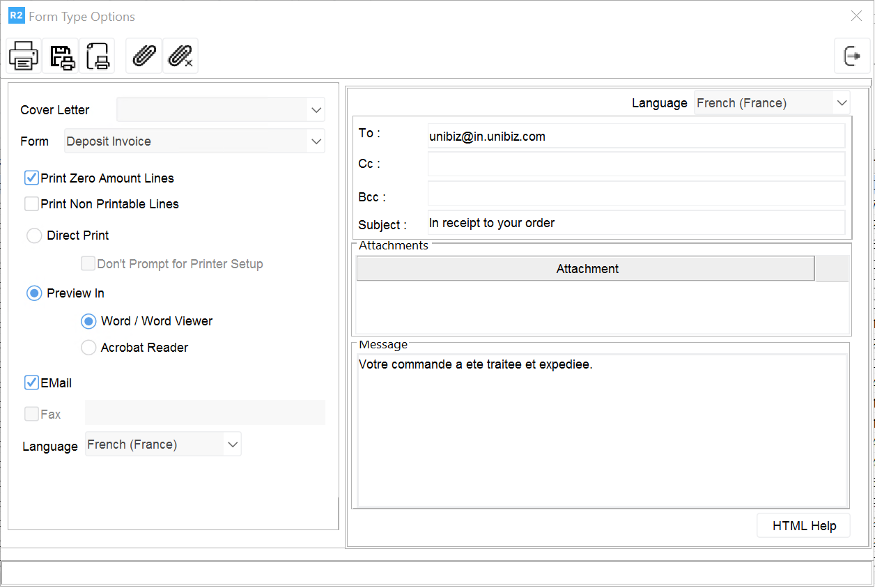The height and width of the screenshot is (588, 875).
Task: Click the add attachment paperclip icon
Action: click(144, 56)
